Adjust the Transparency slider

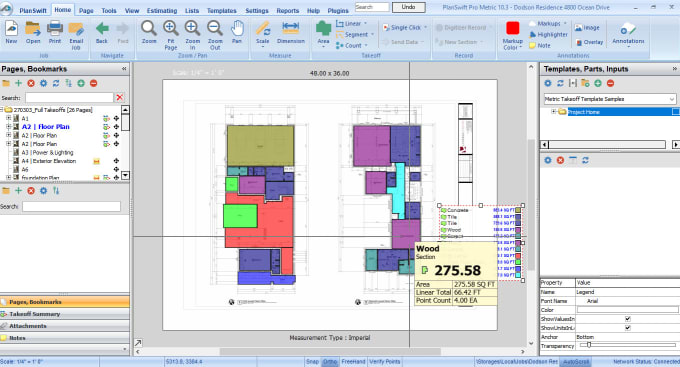[x=589, y=345]
